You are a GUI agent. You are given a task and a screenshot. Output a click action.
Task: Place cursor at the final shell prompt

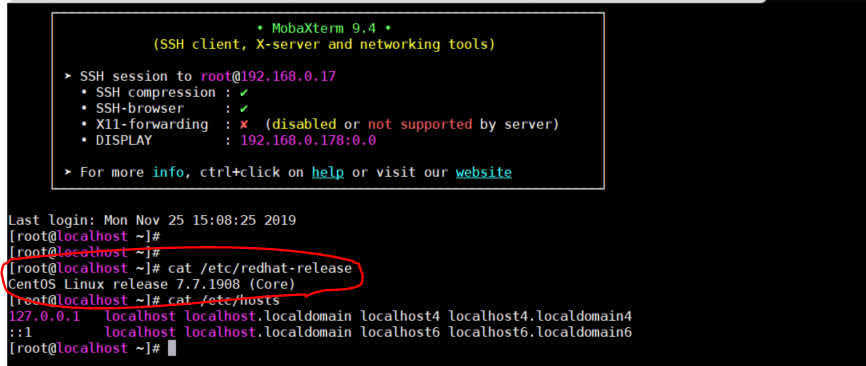[x=171, y=348]
